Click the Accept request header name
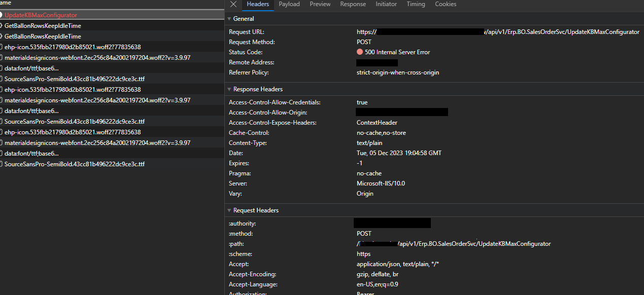 239,264
